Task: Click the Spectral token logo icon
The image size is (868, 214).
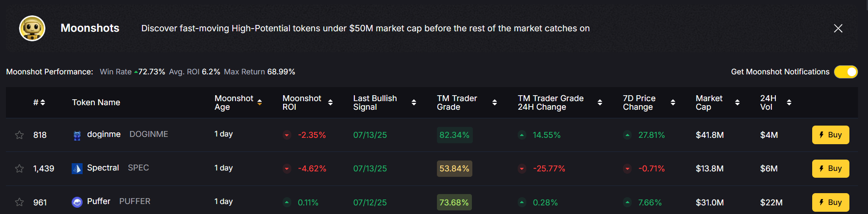Action: (77, 169)
